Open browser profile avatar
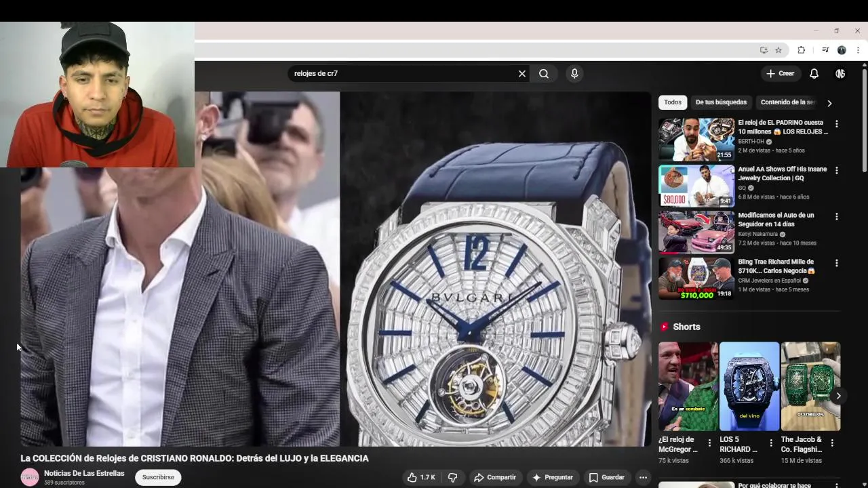This screenshot has width=868, height=488. coord(842,50)
